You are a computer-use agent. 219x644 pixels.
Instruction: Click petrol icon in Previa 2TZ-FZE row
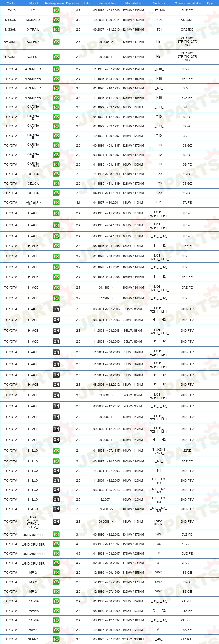[x=56, y=620]
